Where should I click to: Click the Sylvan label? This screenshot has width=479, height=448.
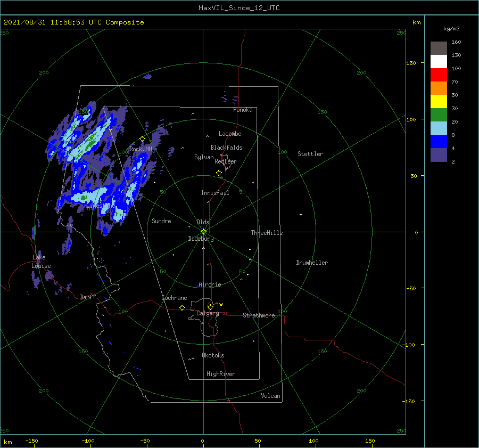click(x=204, y=157)
